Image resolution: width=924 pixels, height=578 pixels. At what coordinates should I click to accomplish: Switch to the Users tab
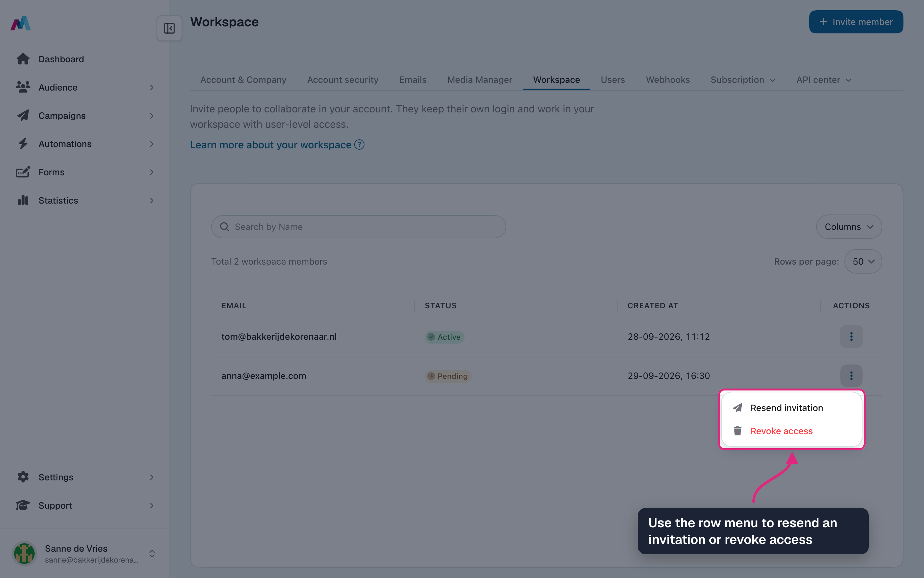pos(612,80)
